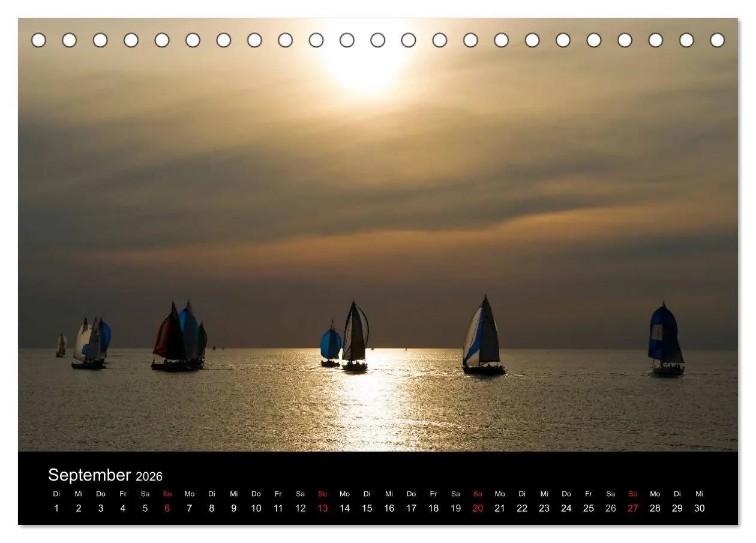756x543 pixels.
Task: Click the 'Fr' weekday label above date 18
Action: [434, 494]
